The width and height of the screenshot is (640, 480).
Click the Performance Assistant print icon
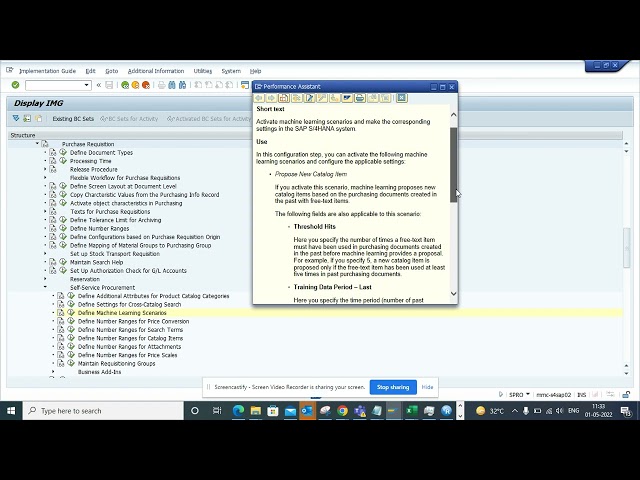pos(360,98)
